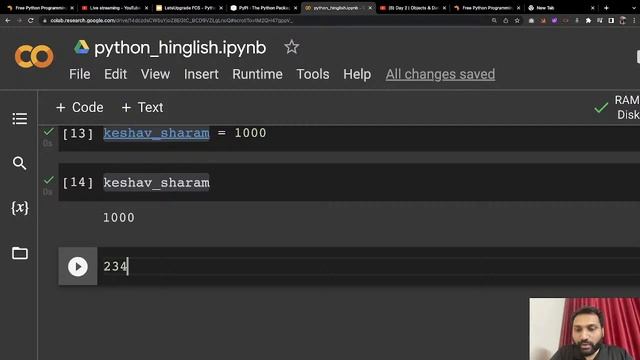Add a new Code cell
The image size is (640, 360).
click(80, 107)
